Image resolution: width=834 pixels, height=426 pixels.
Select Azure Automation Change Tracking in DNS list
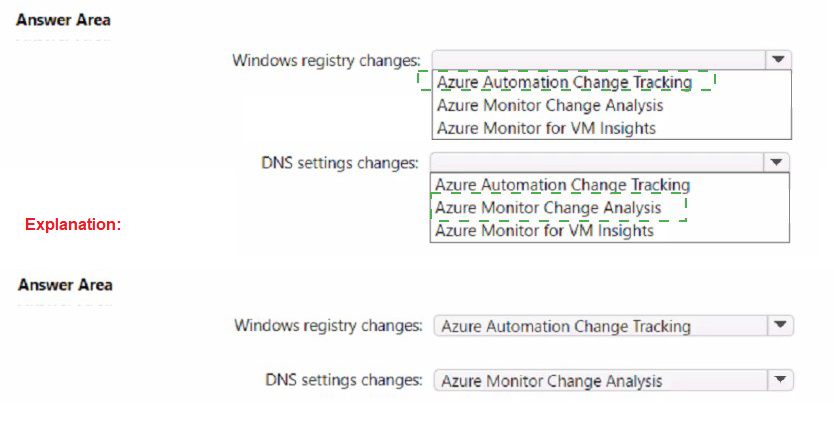(x=562, y=185)
